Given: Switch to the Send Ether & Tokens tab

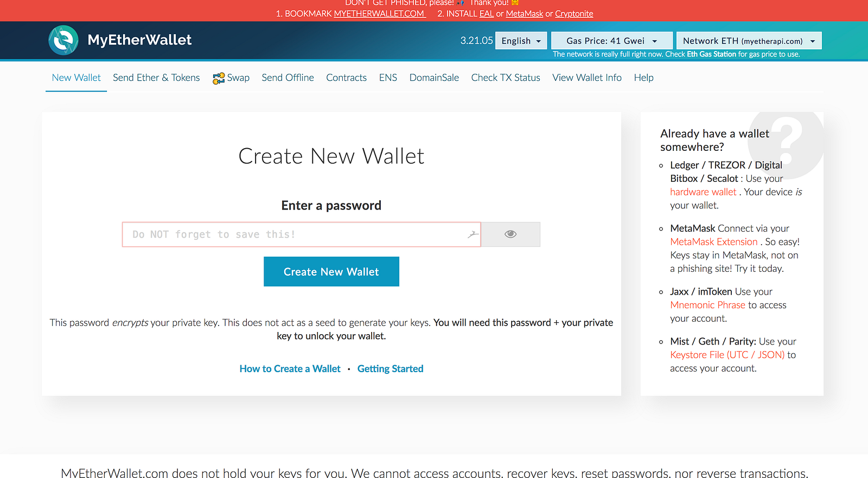Looking at the screenshot, I should tap(156, 78).
